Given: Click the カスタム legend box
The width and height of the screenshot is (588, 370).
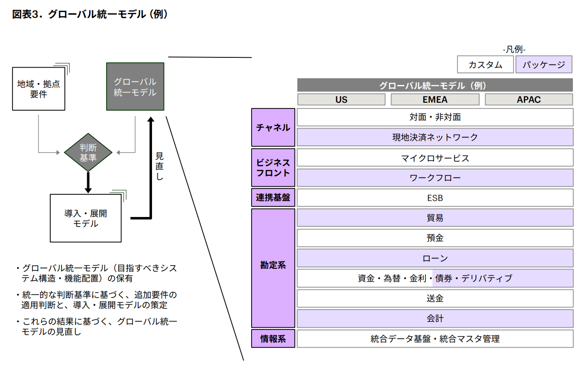Looking at the screenshot, I should click(x=485, y=64).
